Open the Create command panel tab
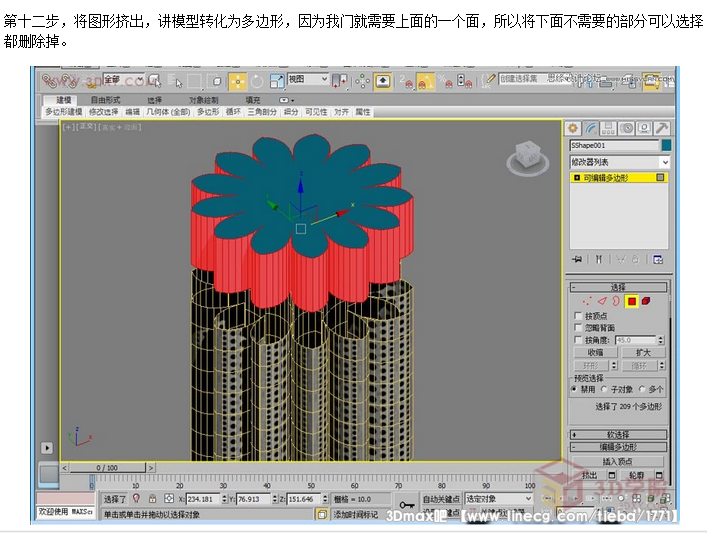This screenshot has height=533, width=707. point(573,129)
